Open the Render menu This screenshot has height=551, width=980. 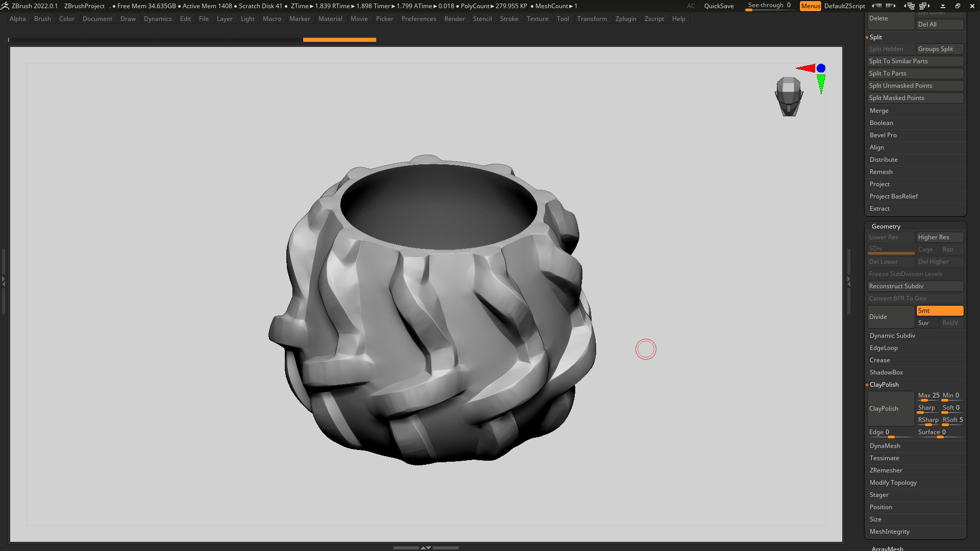454,19
